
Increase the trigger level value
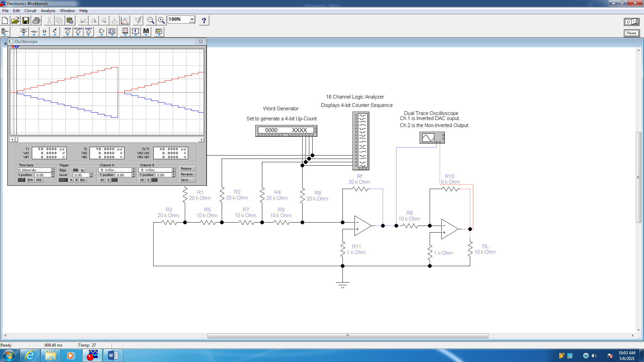91,174
